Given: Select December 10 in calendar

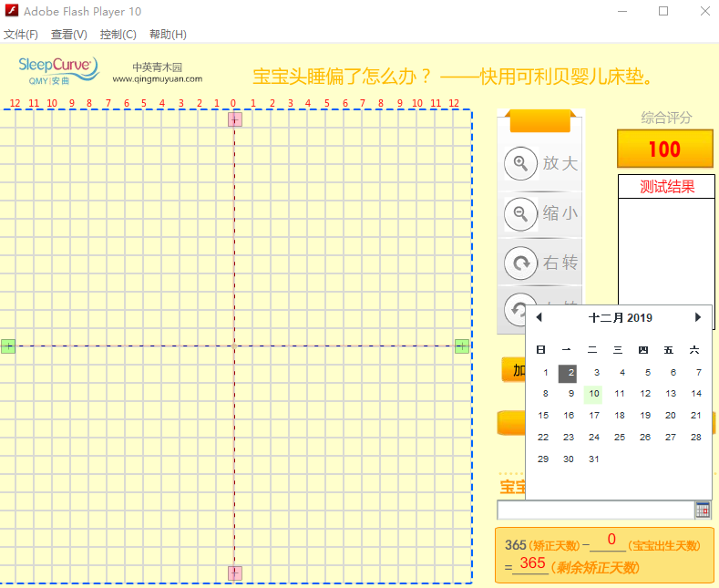Looking at the screenshot, I should click(593, 394).
